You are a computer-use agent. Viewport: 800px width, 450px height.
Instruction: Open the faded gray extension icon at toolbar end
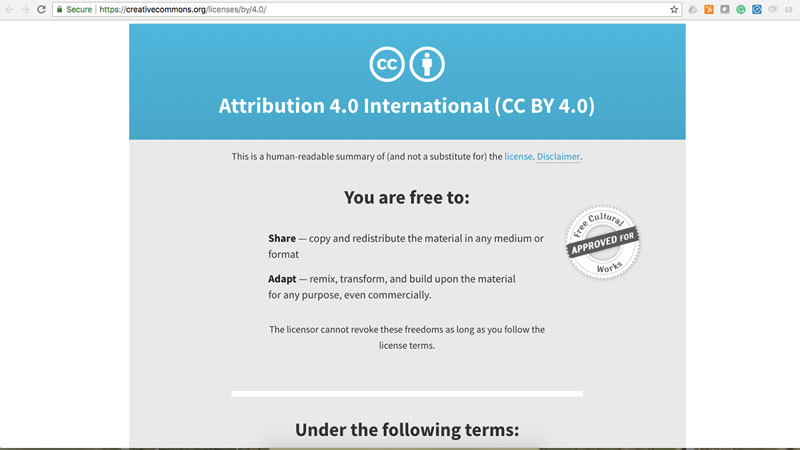(x=789, y=9)
